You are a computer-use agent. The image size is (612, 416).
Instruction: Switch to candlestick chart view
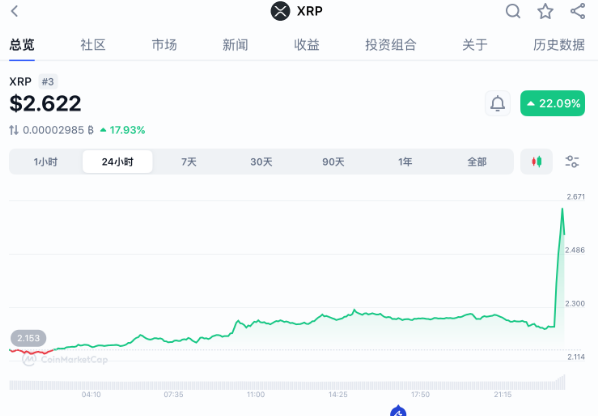coord(537,161)
